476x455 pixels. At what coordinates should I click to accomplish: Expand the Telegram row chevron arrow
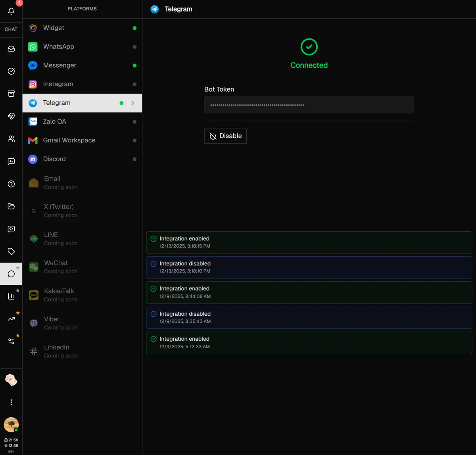(x=132, y=103)
